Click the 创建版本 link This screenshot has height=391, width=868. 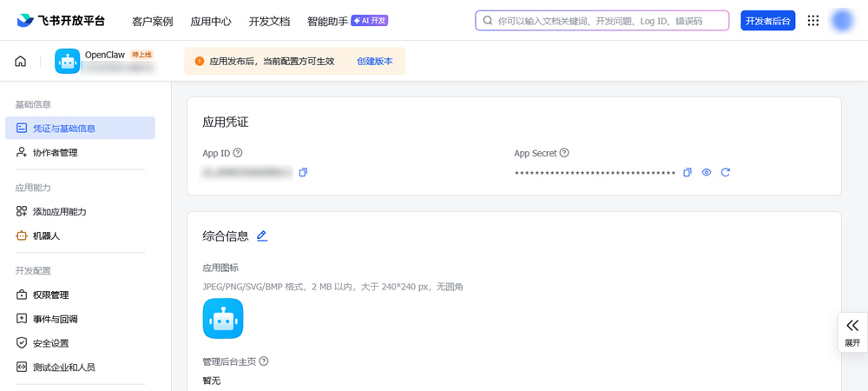pyautogui.click(x=375, y=62)
